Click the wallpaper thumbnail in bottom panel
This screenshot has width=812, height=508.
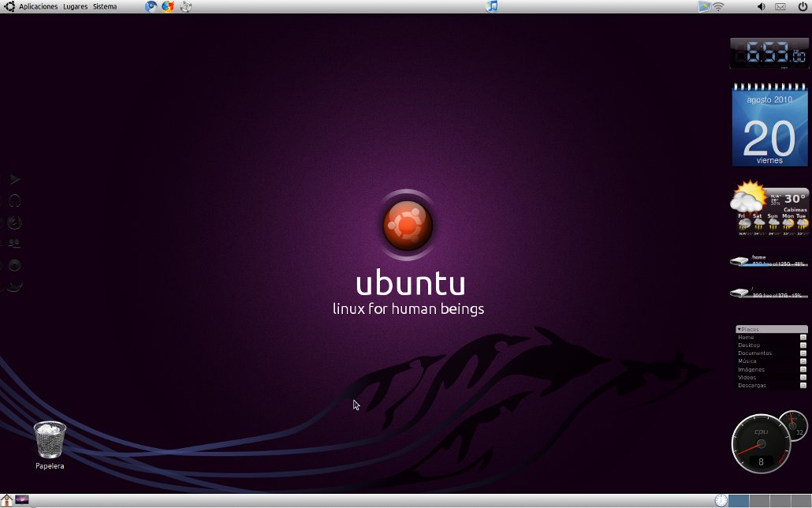(x=22, y=500)
